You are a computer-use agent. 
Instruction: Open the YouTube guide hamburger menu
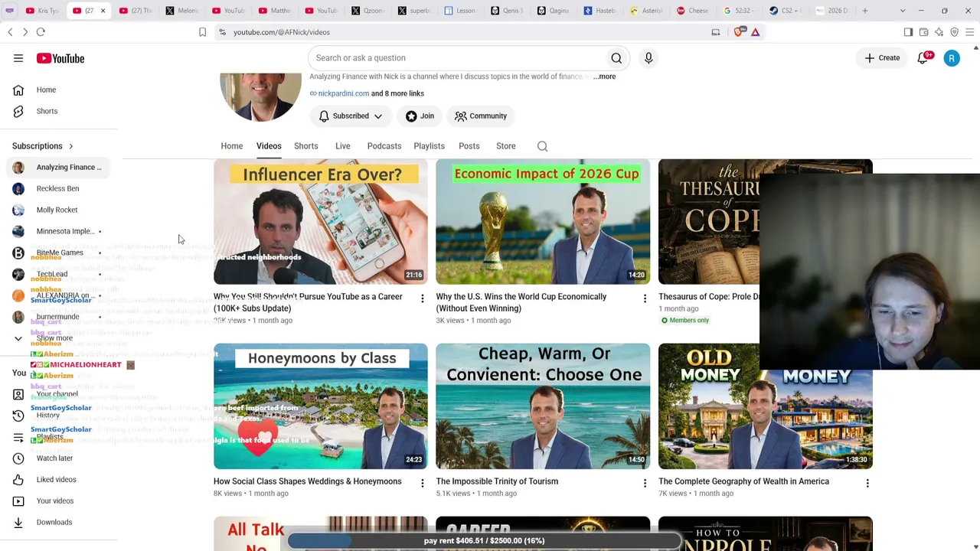pos(18,58)
